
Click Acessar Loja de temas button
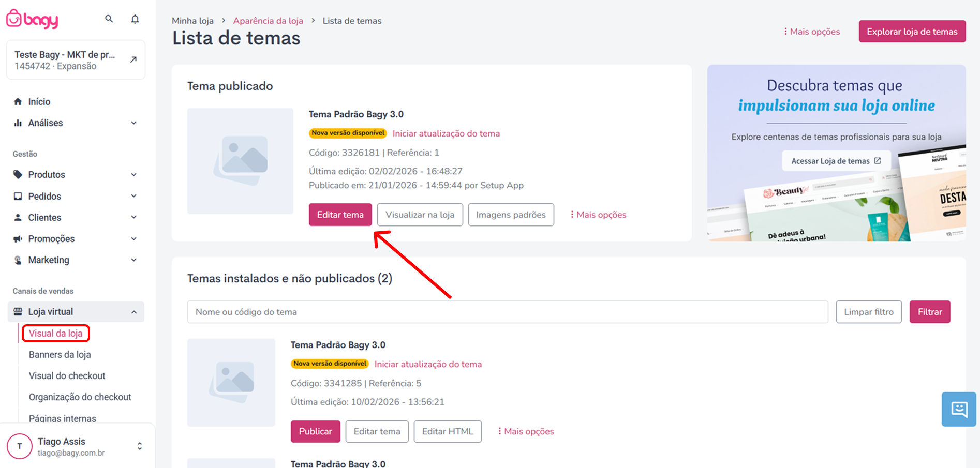click(836, 161)
